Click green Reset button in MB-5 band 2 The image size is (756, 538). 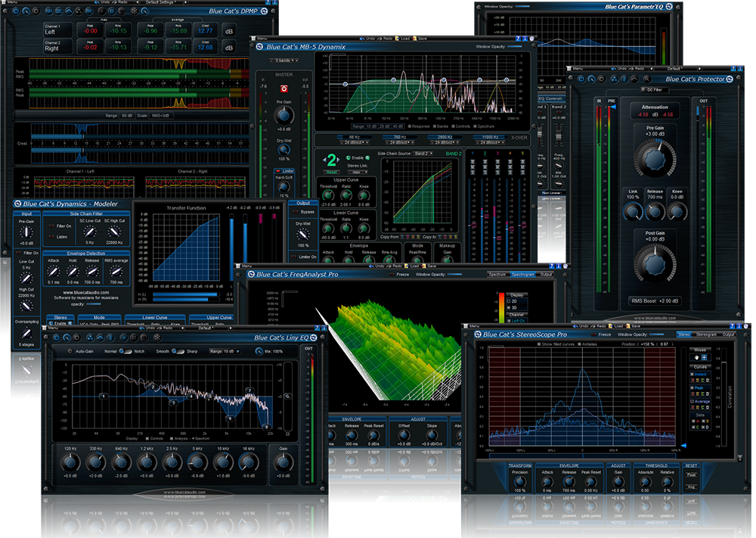(x=332, y=173)
